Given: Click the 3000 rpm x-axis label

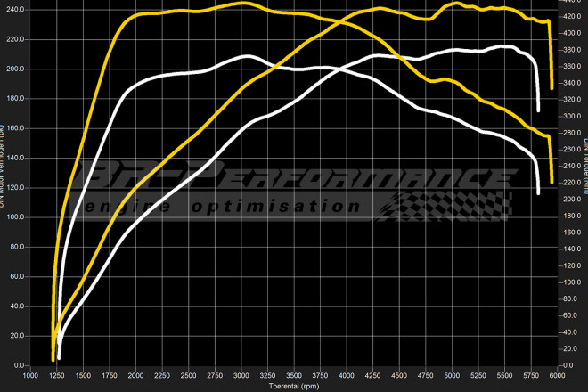Looking at the screenshot, I should click(241, 376).
